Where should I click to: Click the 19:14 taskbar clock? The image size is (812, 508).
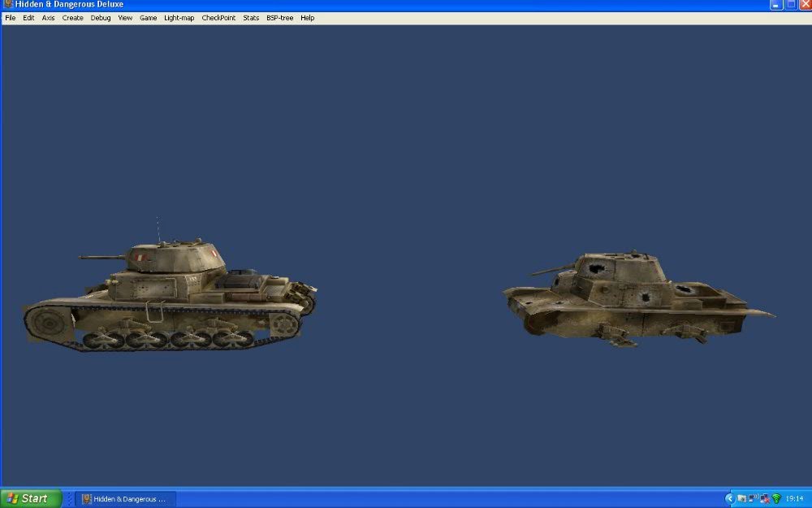point(794,499)
